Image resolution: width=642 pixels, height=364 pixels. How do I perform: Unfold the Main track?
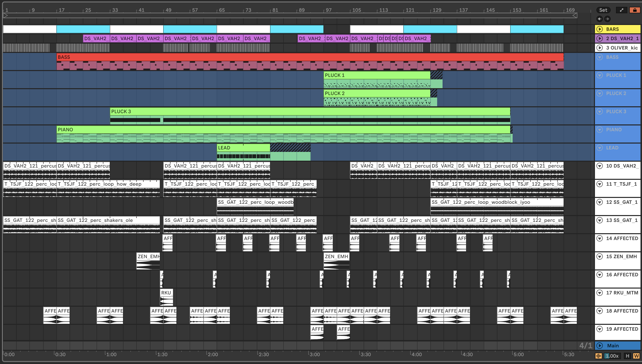[x=599, y=345]
